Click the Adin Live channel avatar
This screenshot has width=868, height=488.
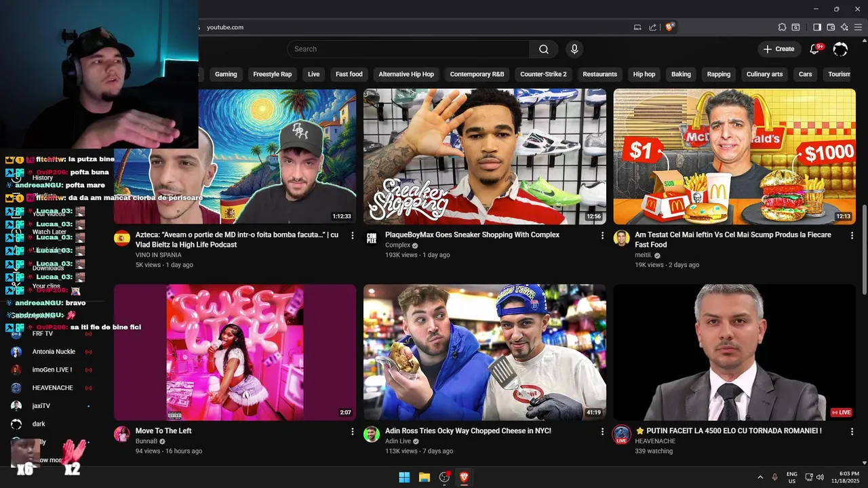pos(372,434)
